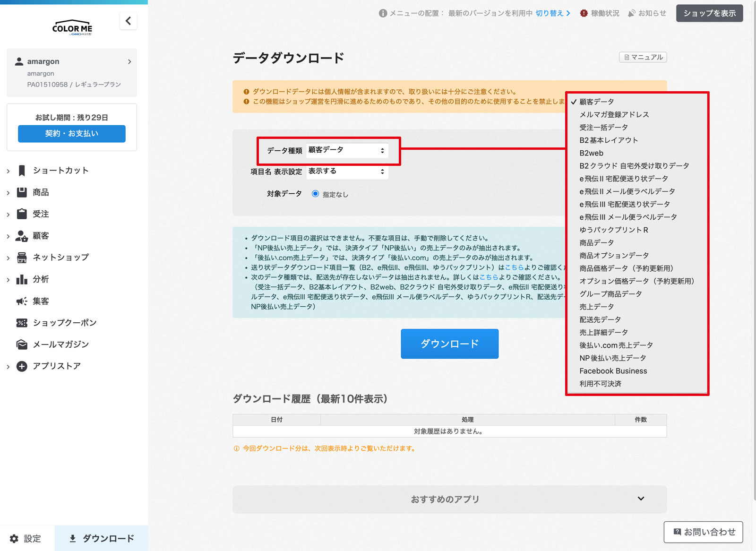Click the 件数 column header
The width and height of the screenshot is (756, 551).
(x=641, y=420)
